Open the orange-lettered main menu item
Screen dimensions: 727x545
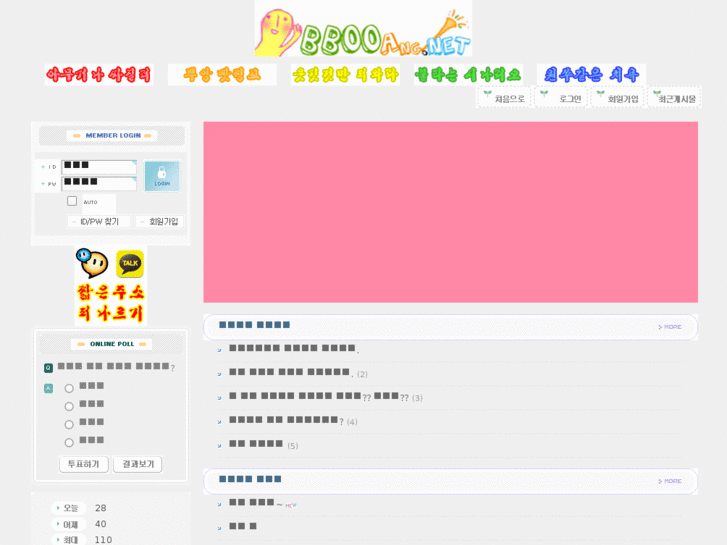pos(222,75)
